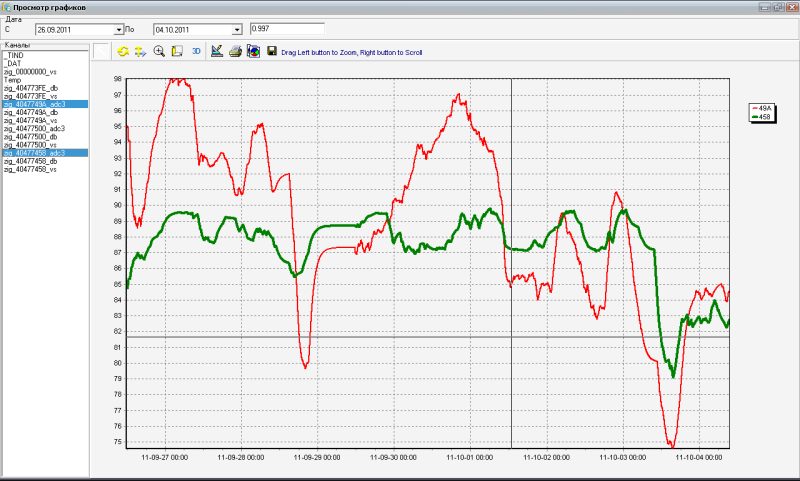The width and height of the screenshot is (800, 481).
Task: Click the pie chart copy icon
Action: point(254,52)
